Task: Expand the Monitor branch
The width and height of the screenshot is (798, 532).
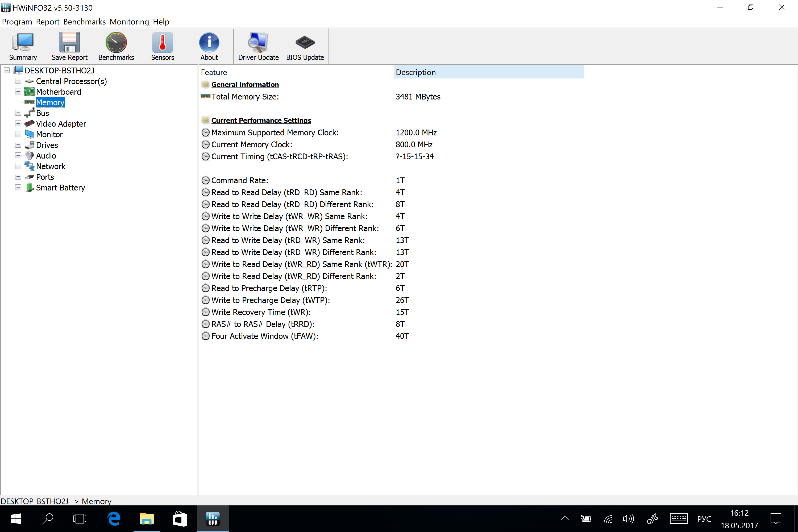Action: point(18,134)
